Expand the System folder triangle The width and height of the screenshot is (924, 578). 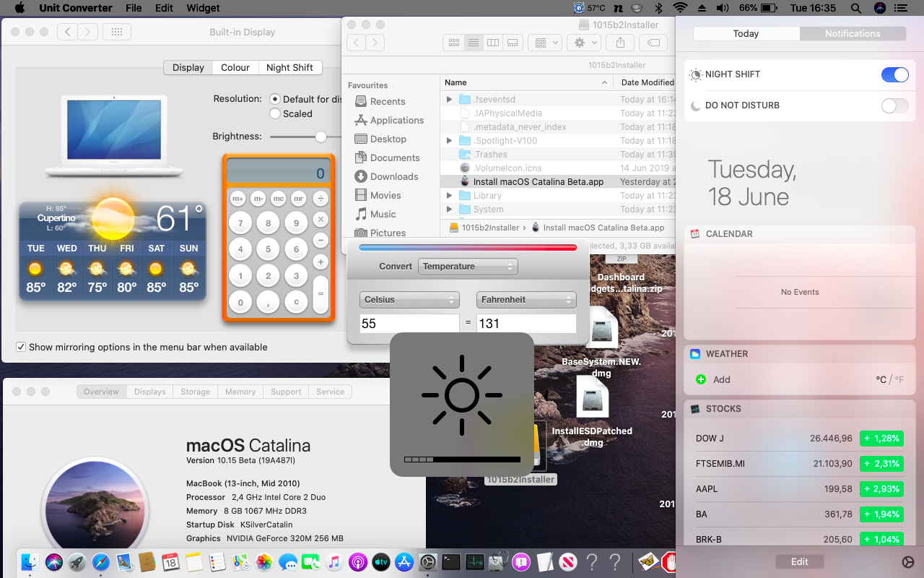pos(449,210)
